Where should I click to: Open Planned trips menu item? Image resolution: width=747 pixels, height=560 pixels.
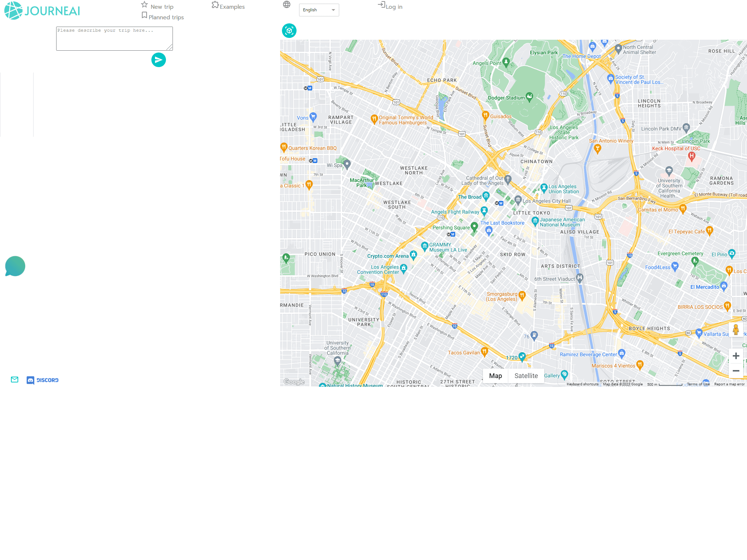point(163,16)
